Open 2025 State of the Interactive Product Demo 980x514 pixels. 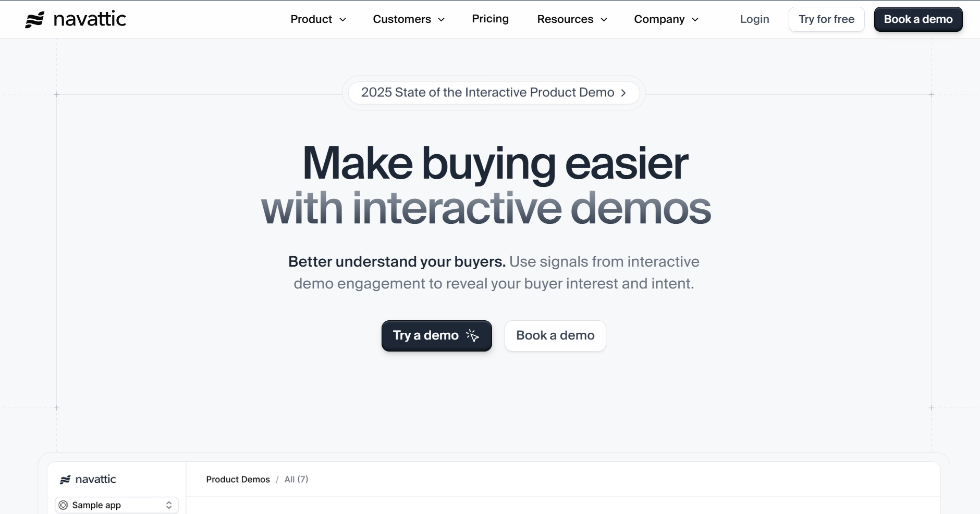pyautogui.click(x=494, y=93)
